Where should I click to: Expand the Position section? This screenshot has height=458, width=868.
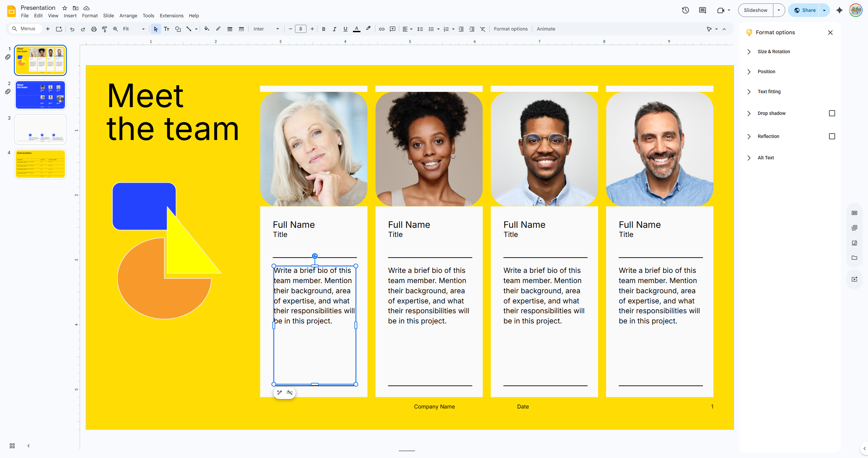[749, 72]
